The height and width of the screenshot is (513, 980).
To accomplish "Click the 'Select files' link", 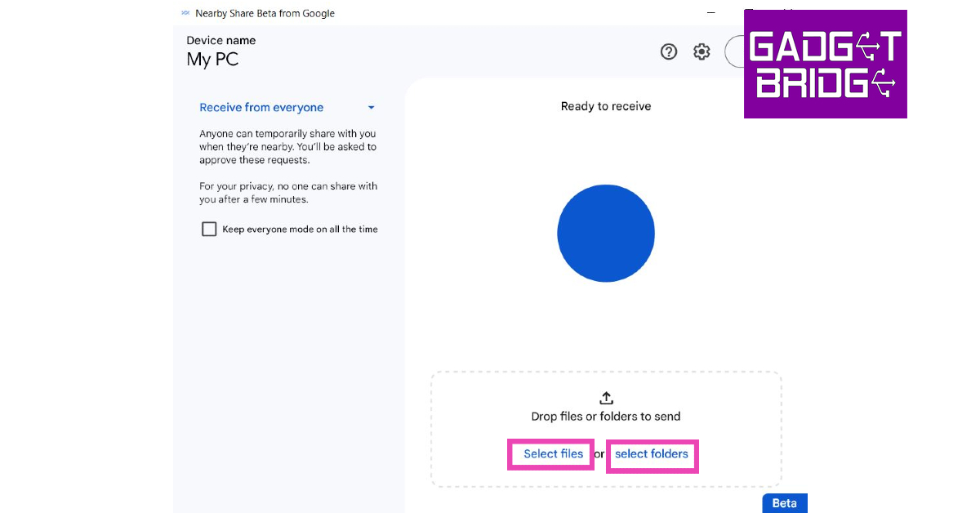I will (553, 454).
